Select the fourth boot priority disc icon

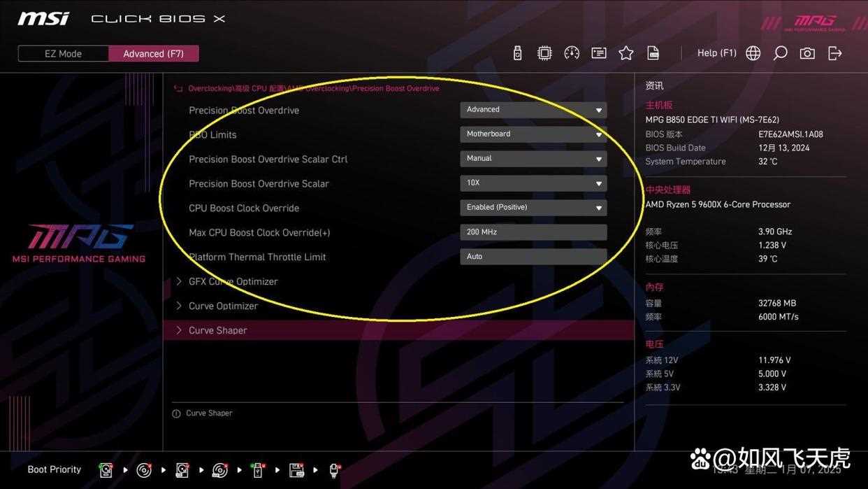click(219, 470)
